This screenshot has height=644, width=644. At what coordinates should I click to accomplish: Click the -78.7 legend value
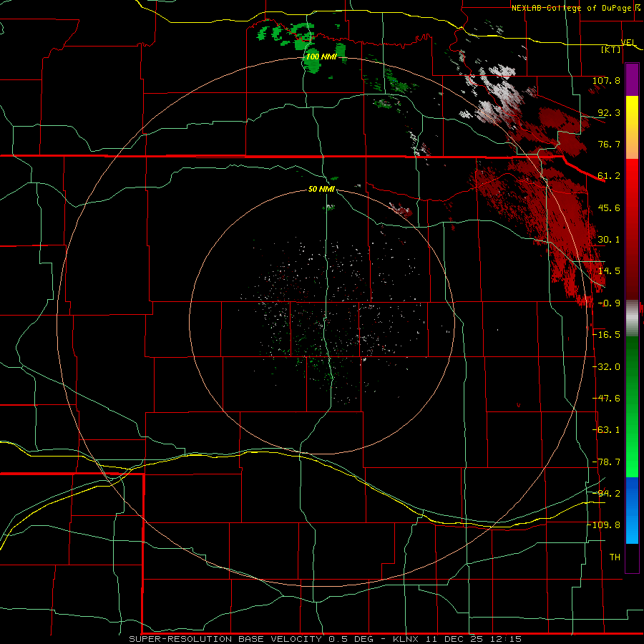pyautogui.click(x=606, y=462)
